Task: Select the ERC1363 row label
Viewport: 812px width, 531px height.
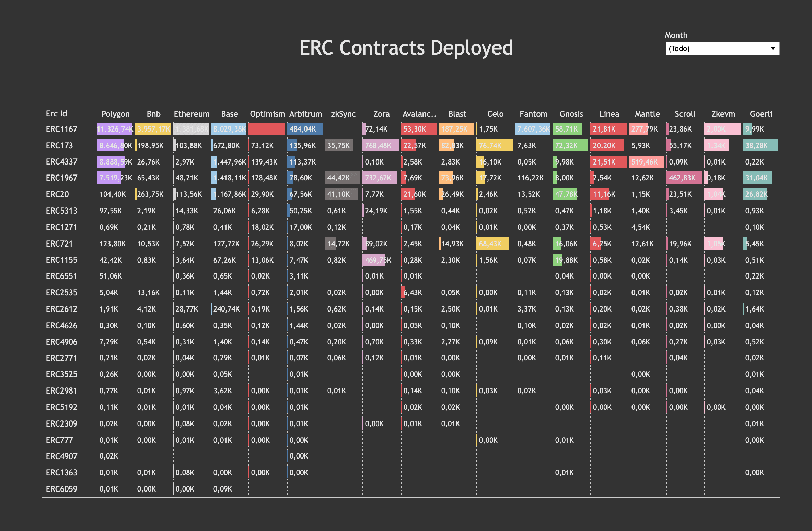Action: point(62,473)
